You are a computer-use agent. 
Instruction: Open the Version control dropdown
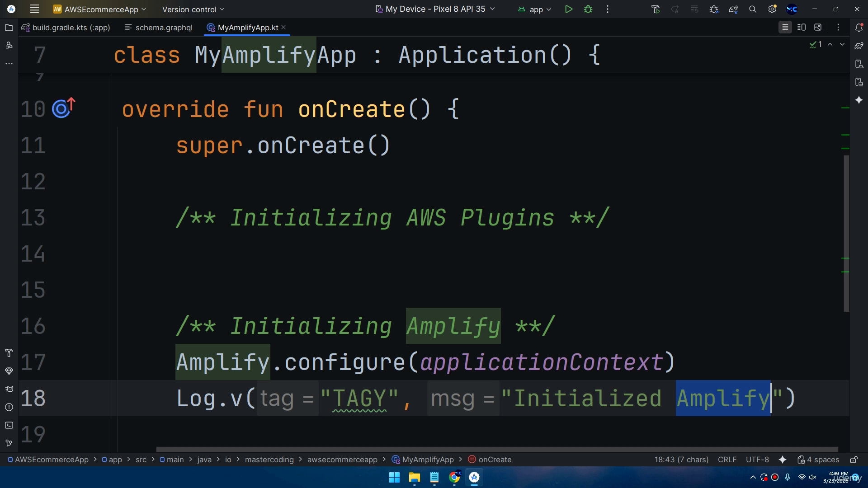pyautogui.click(x=193, y=9)
